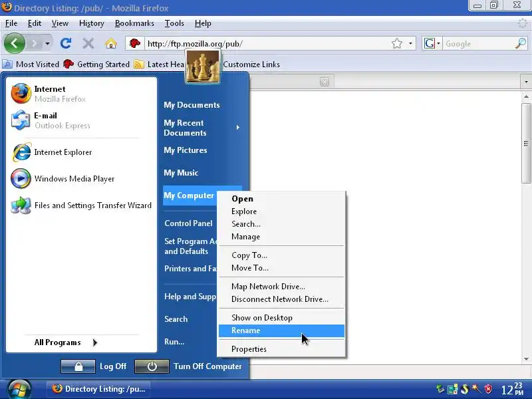
Task: Open Files and Settings Transfer Wizard
Action: tap(81, 205)
